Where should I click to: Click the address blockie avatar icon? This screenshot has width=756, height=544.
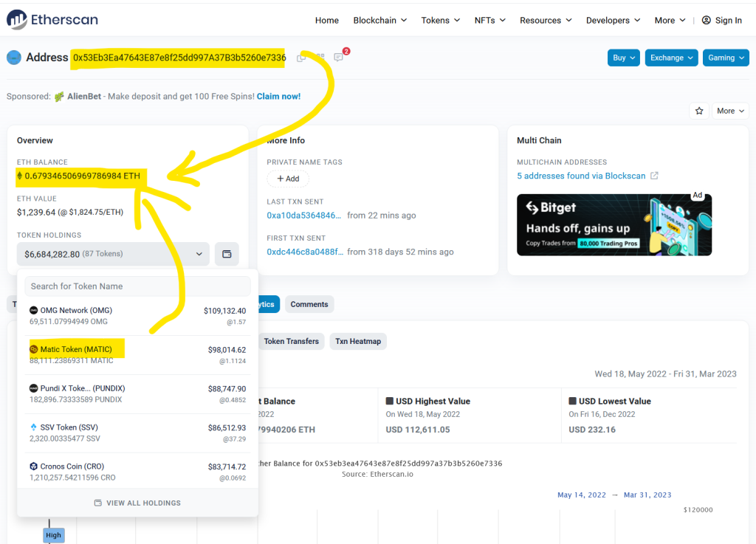[x=13, y=58]
